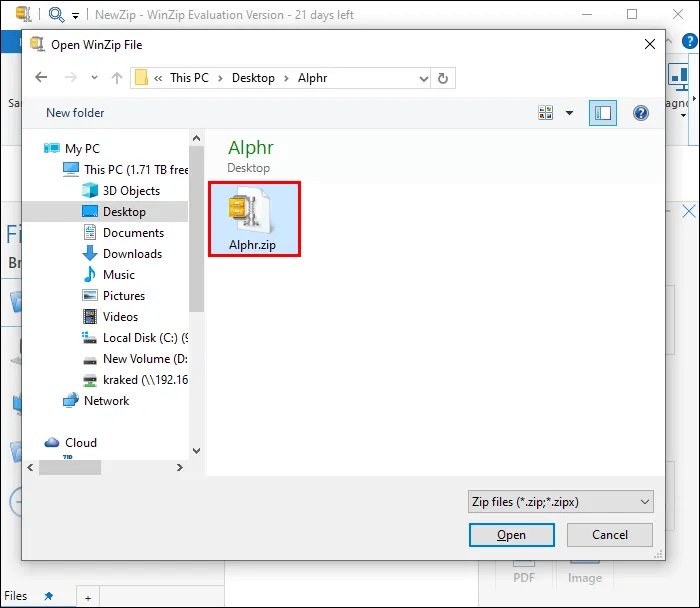Open WinZip quick access toolbar dropdown
700x608 pixels.
75,16
